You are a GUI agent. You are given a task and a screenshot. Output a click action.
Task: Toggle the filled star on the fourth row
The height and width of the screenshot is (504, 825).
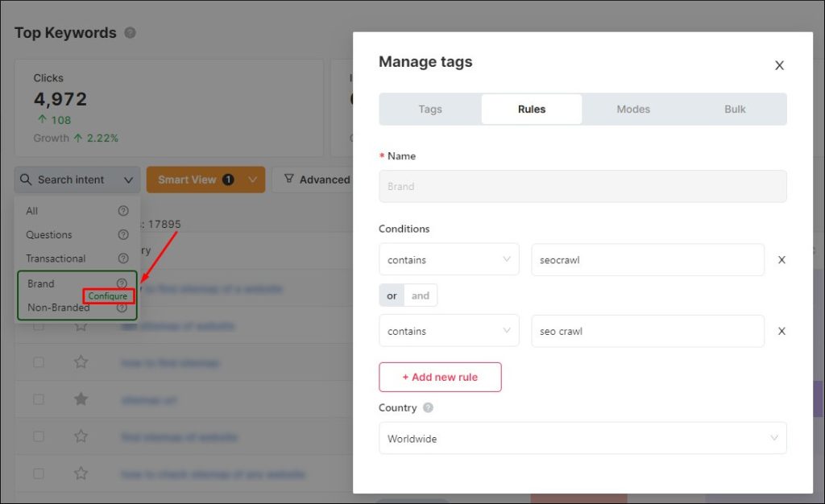(x=81, y=399)
